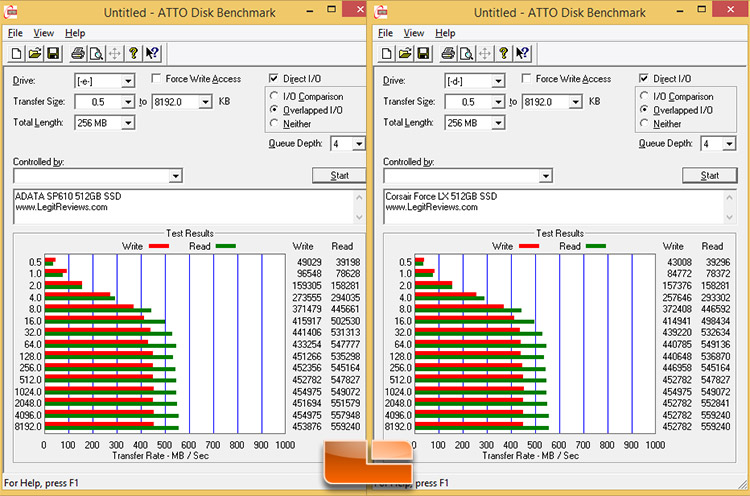Open View menu in right window
The width and height of the screenshot is (750, 496).
click(414, 33)
